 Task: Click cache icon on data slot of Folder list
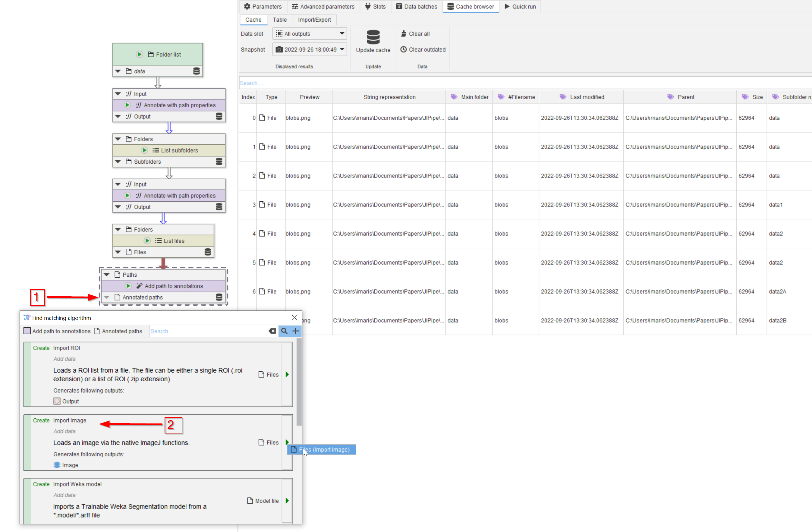[197, 71]
